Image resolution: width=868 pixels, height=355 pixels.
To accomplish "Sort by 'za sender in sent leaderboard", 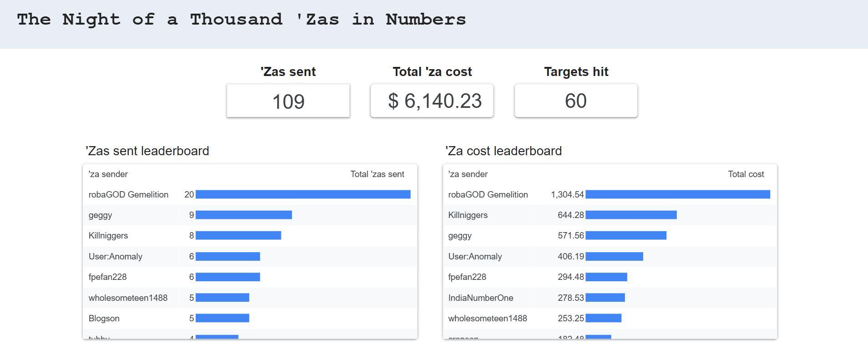I will (108, 174).
